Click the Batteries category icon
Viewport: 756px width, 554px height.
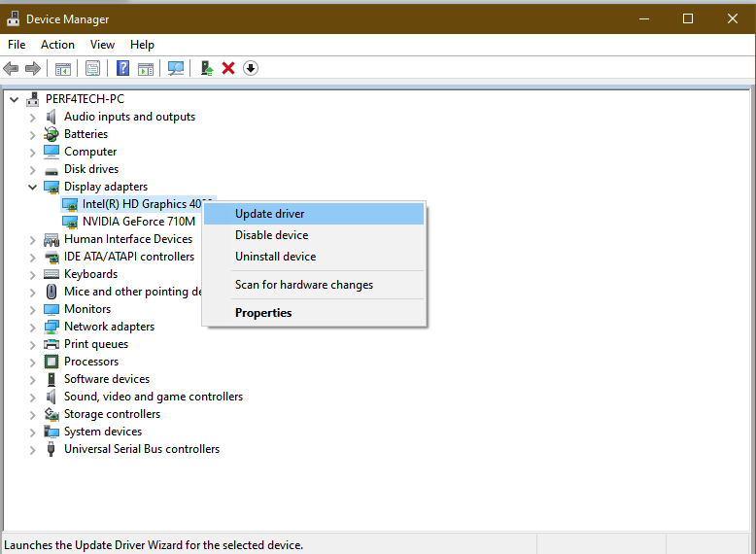point(52,134)
